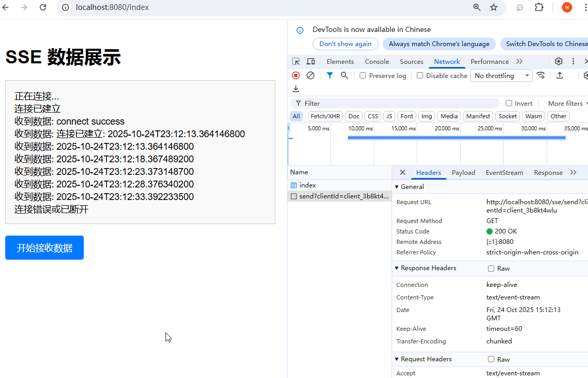Tick the Disable cache checkbox
The image size is (588, 378).
pyautogui.click(x=420, y=75)
